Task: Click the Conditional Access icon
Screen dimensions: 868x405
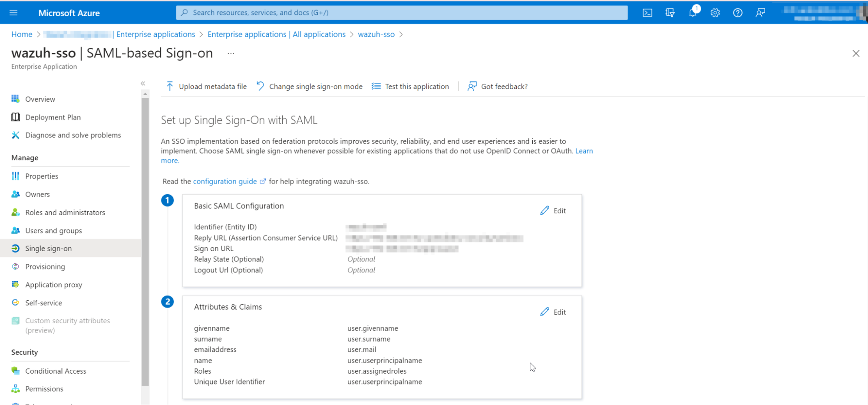Action: pyautogui.click(x=16, y=371)
